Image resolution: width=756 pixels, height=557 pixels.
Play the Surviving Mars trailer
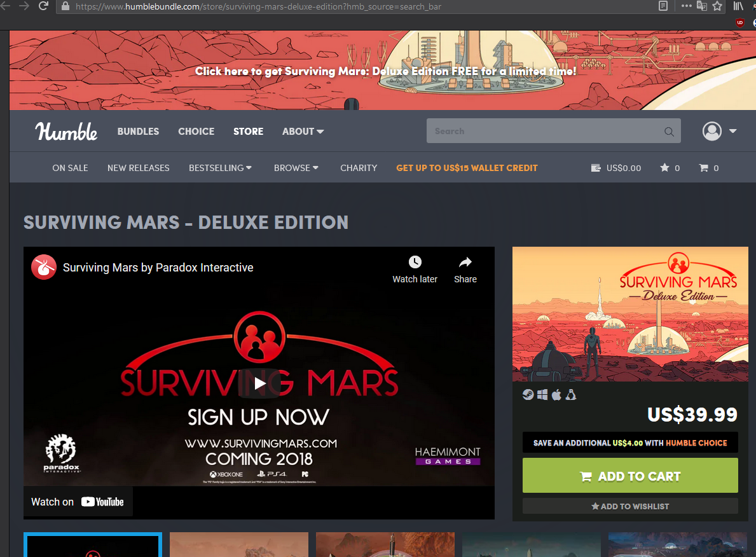coord(259,383)
